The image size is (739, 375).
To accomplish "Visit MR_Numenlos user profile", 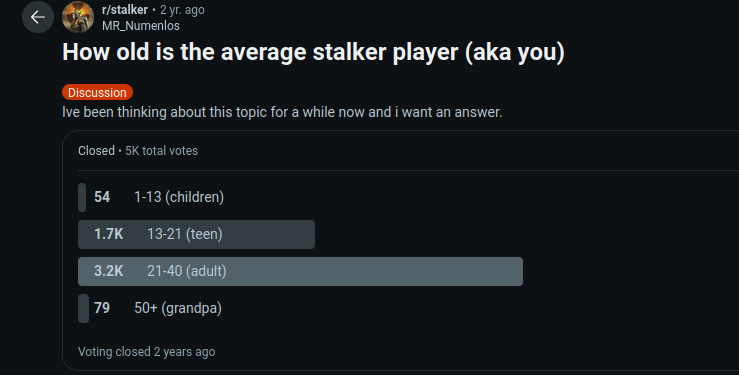I will 141,25.
